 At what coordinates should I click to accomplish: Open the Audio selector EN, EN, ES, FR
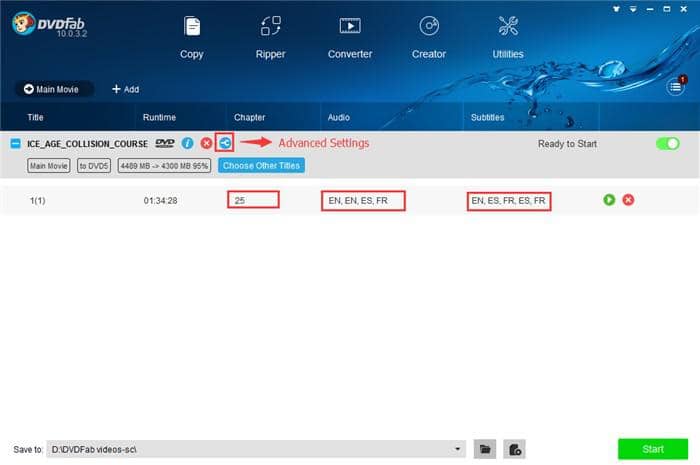[363, 200]
